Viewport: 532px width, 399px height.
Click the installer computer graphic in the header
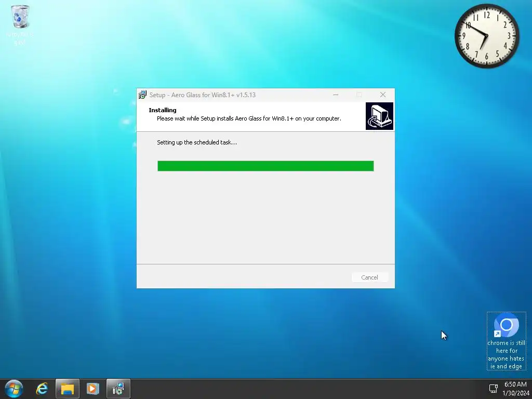coord(379,116)
